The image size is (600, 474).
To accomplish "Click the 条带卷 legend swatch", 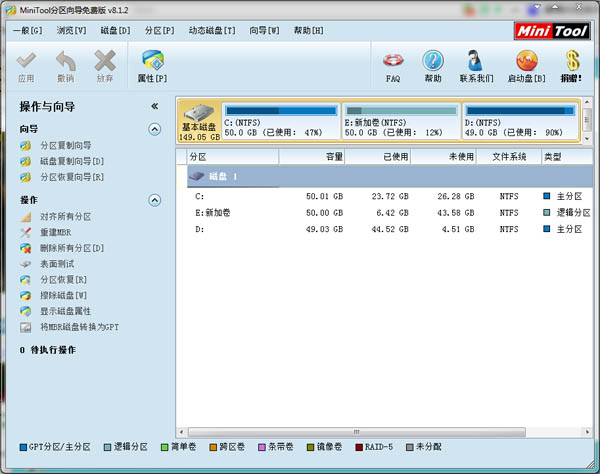I will [x=262, y=447].
